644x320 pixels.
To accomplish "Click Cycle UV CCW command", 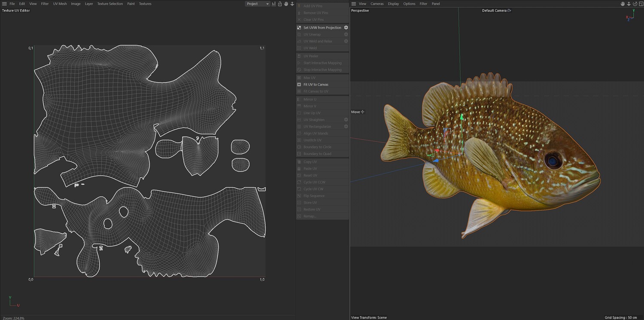I will pos(322,182).
